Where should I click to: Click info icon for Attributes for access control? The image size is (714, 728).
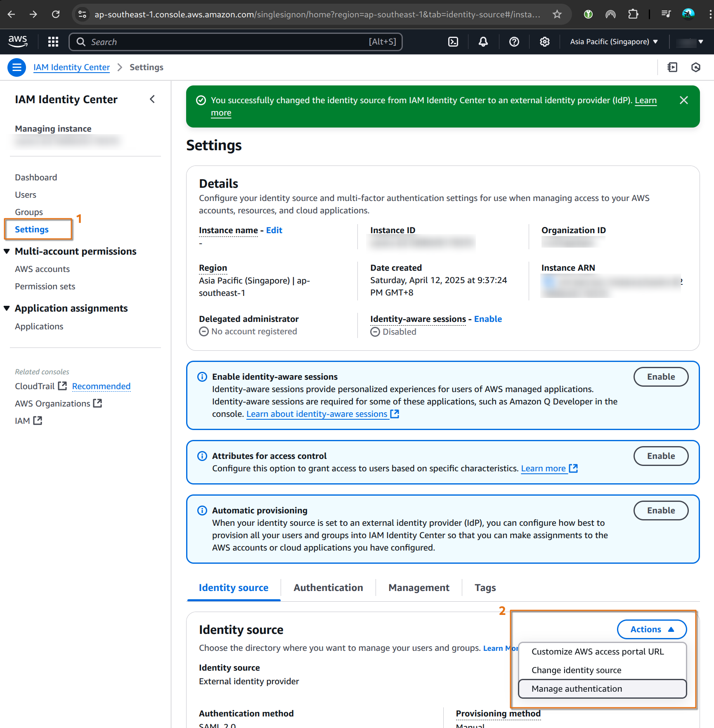(202, 456)
